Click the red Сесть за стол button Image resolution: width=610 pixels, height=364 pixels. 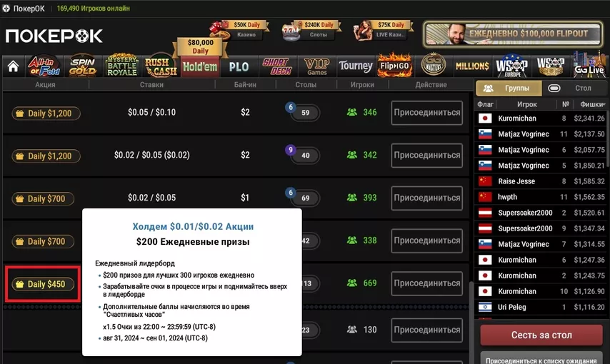point(541,335)
